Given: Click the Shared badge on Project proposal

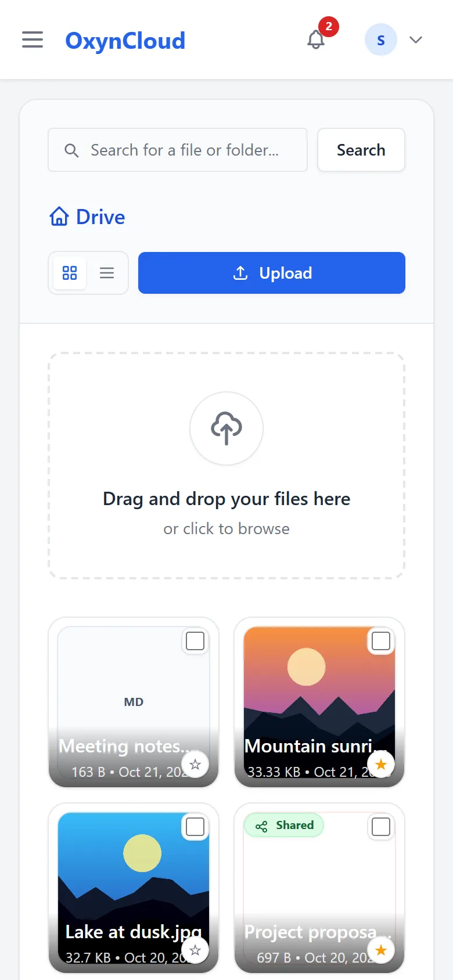Looking at the screenshot, I should coord(284,825).
